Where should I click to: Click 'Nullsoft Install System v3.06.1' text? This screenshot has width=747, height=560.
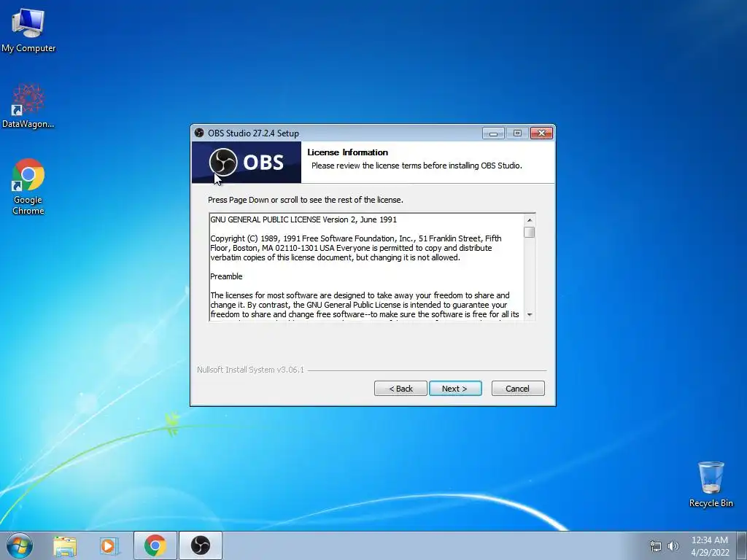click(x=251, y=370)
